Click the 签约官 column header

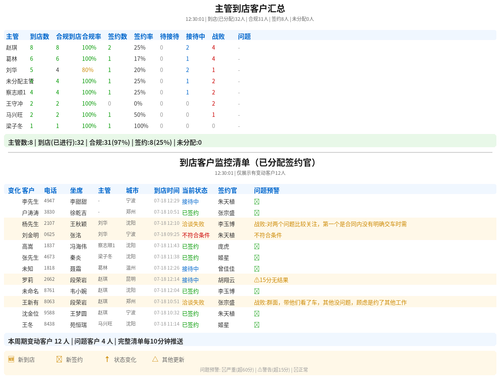pyautogui.click(x=227, y=190)
